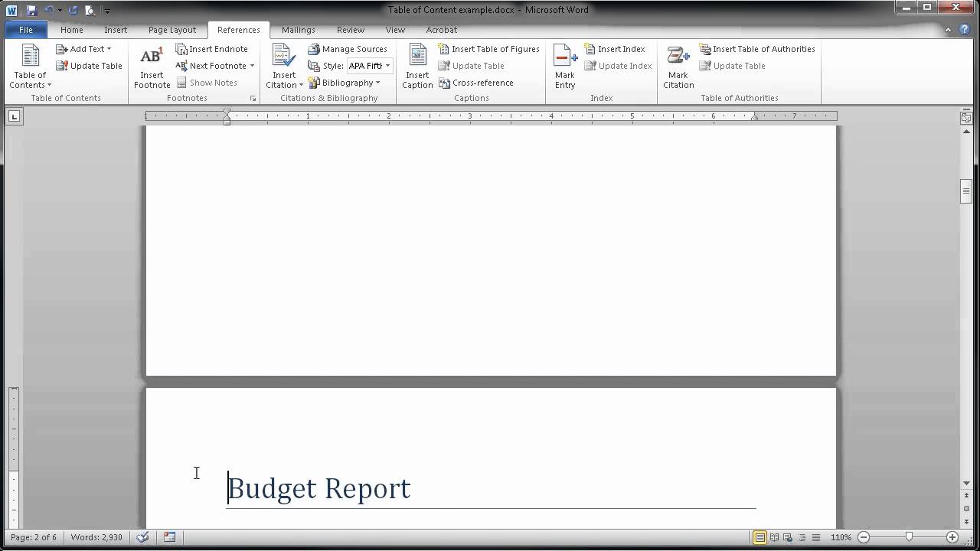Viewport: 980px width, 551px height.
Task: Open the Mailings tab
Action: click(x=298, y=30)
